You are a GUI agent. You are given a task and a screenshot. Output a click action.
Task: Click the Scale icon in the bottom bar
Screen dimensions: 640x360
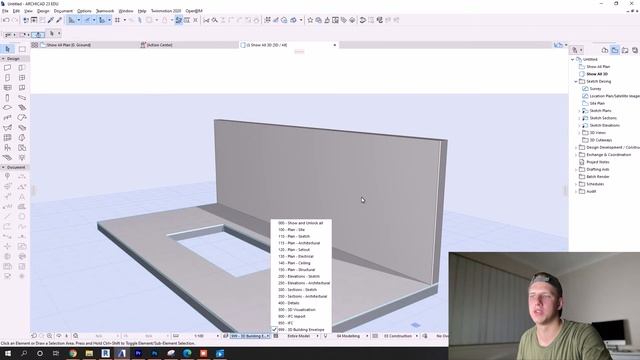tap(176, 336)
